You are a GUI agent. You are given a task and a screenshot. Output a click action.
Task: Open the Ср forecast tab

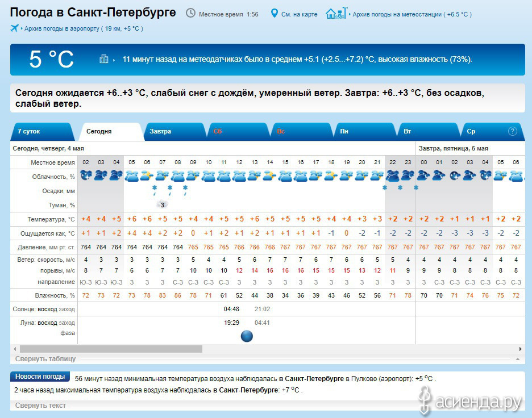pyautogui.click(x=492, y=132)
